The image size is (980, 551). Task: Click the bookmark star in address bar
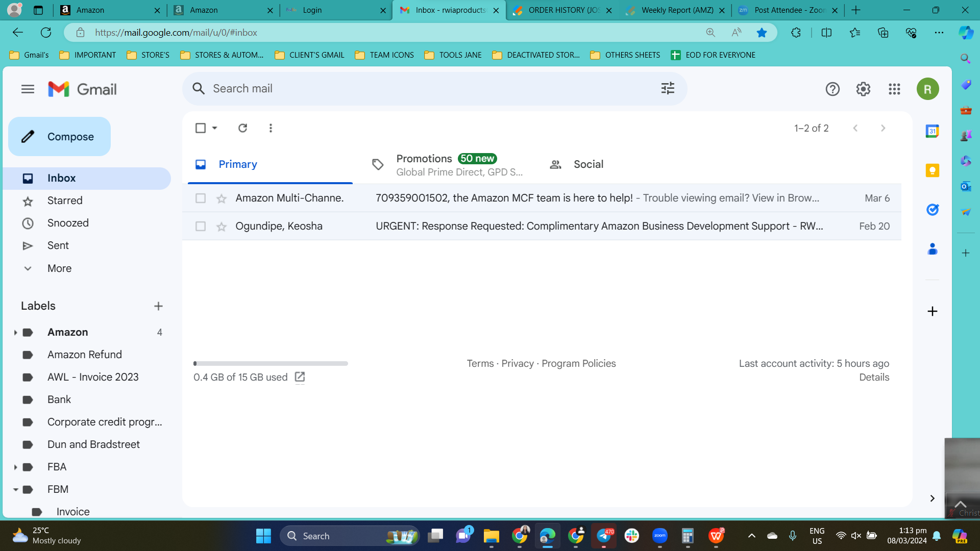click(x=762, y=33)
